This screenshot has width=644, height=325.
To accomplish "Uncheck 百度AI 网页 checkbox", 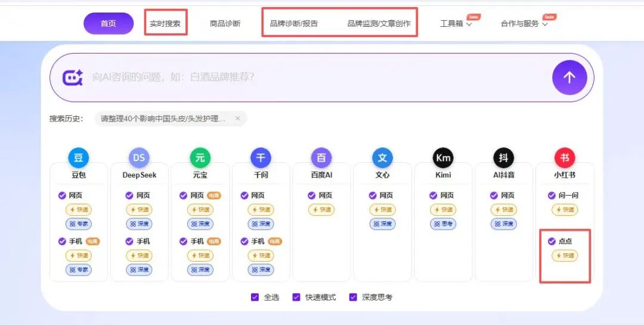I will click(x=312, y=196).
